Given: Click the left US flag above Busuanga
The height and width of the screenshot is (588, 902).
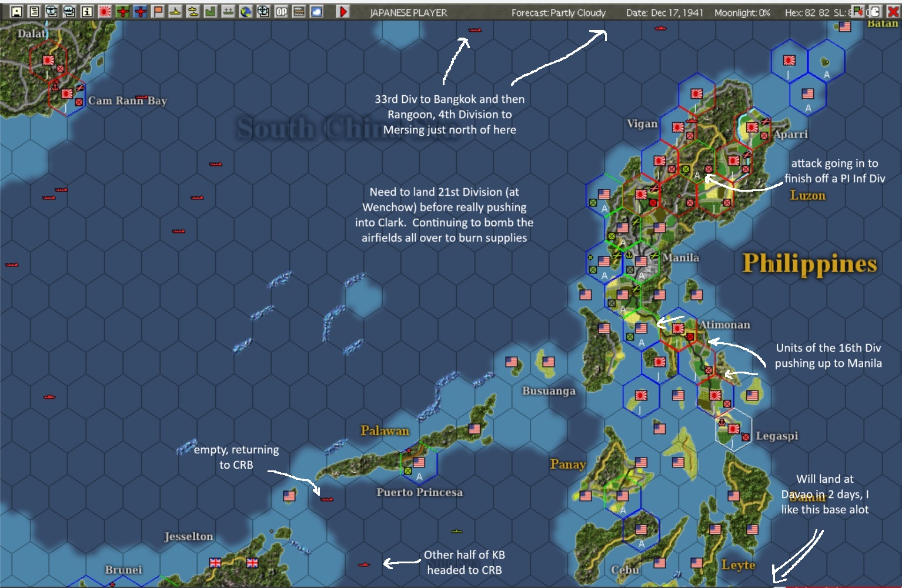Looking at the screenshot, I should [x=512, y=362].
